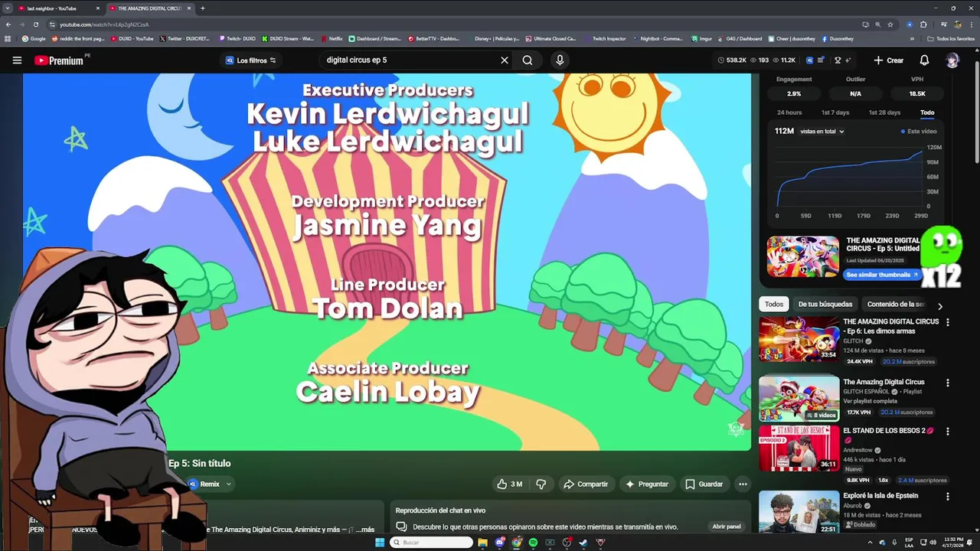The image size is (980, 551).
Task: Focus the search box containing digital circus ep 5
Action: (410, 60)
